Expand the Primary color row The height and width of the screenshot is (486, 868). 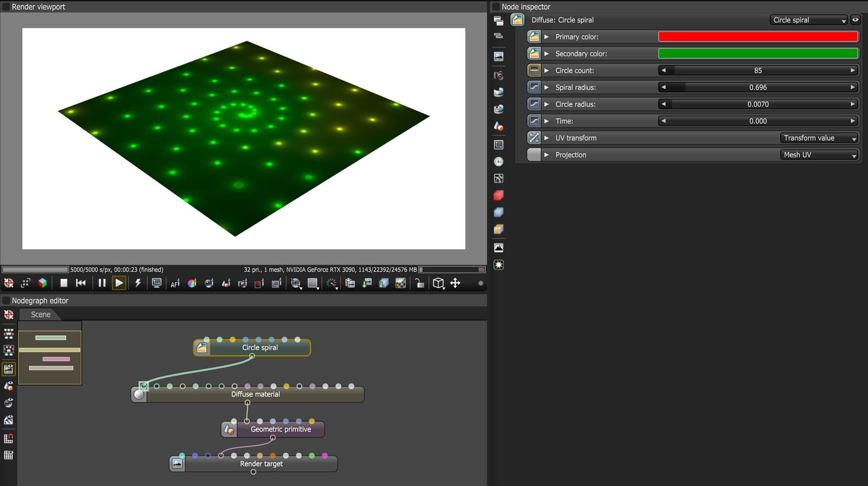(547, 37)
